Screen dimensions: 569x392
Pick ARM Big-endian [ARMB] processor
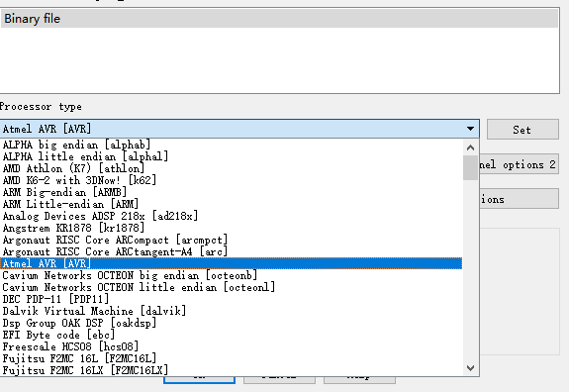(232, 192)
